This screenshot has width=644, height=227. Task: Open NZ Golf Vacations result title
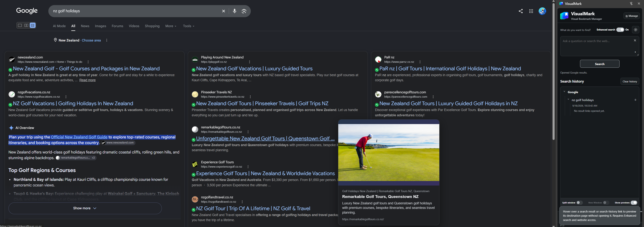point(73,104)
